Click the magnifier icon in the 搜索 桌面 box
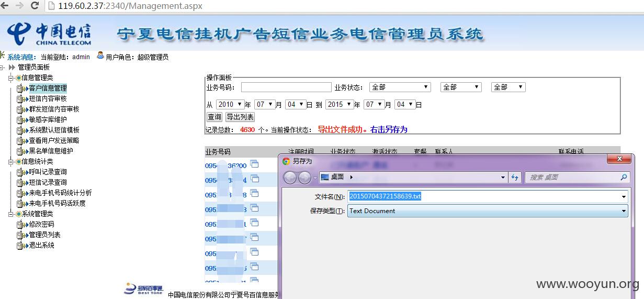This screenshot has width=644, height=299. (624, 177)
